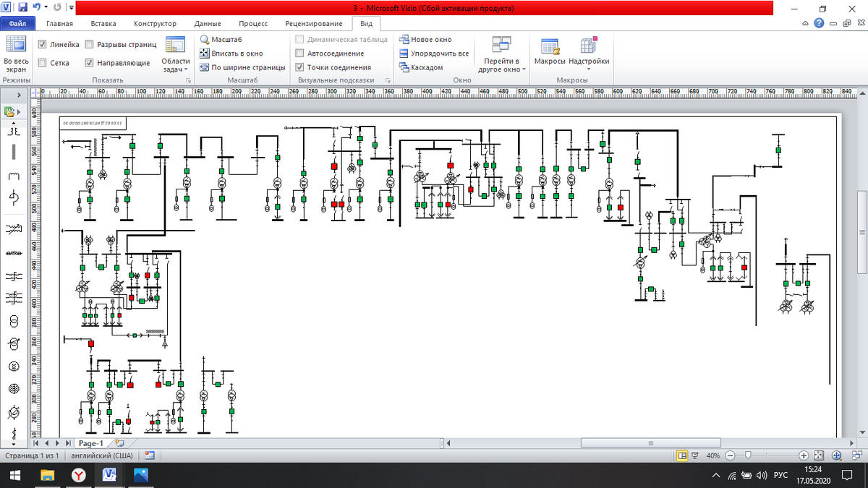Click the zoom out minus button
868x488 pixels.
tap(730, 456)
